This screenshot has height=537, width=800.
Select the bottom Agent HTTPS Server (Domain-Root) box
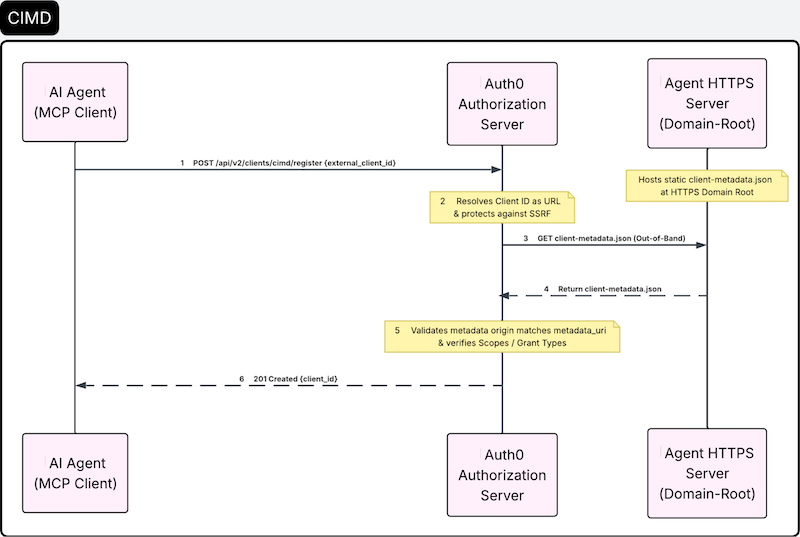click(x=707, y=473)
